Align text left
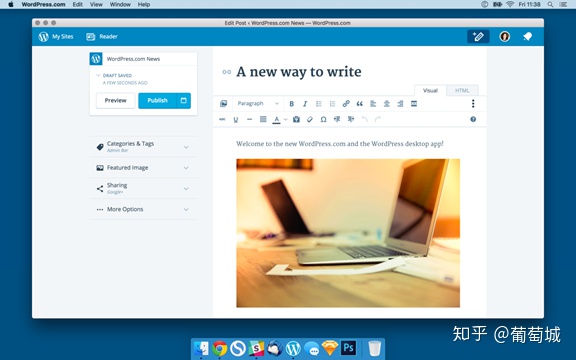The height and width of the screenshot is (360, 576). 373,104
